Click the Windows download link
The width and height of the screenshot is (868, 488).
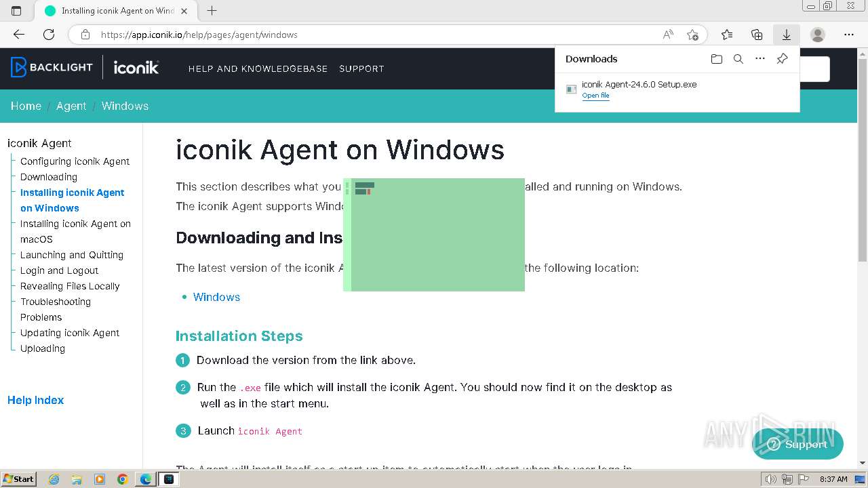point(216,297)
